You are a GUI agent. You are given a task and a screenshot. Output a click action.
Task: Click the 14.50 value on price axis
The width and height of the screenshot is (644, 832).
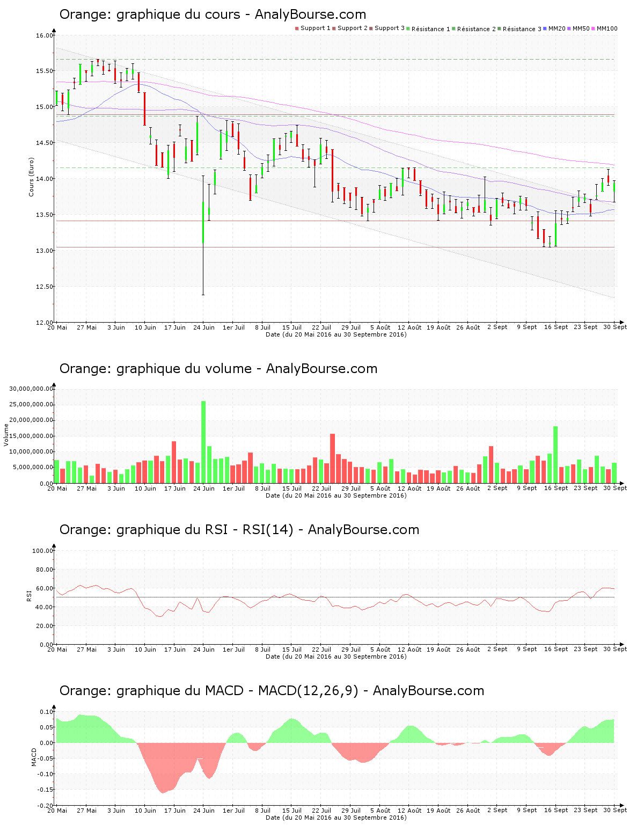[x=45, y=143]
